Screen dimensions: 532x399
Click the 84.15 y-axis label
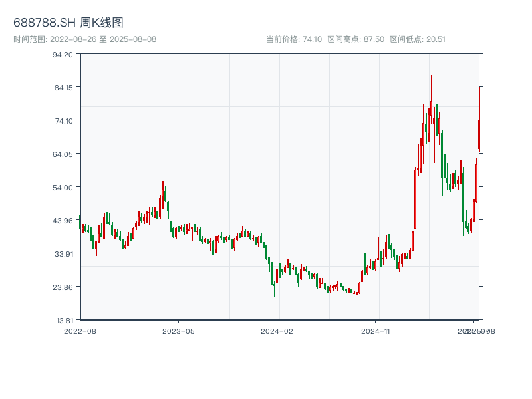(63, 87)
